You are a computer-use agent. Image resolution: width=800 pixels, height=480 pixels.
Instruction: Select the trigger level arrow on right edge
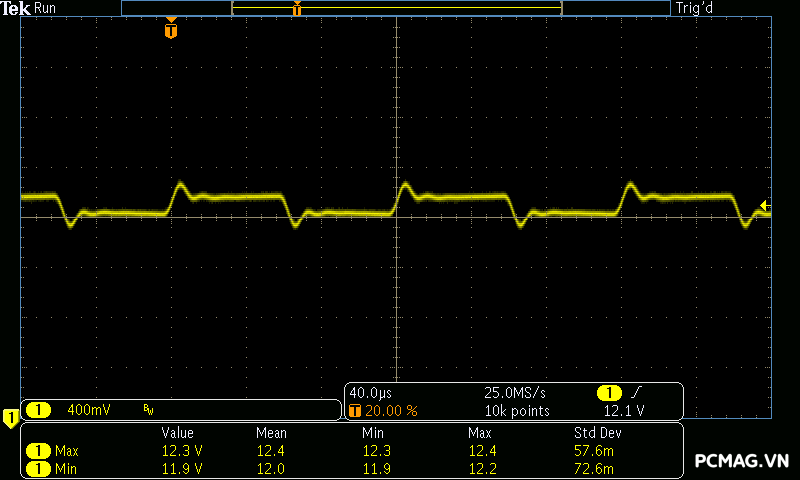764,206
